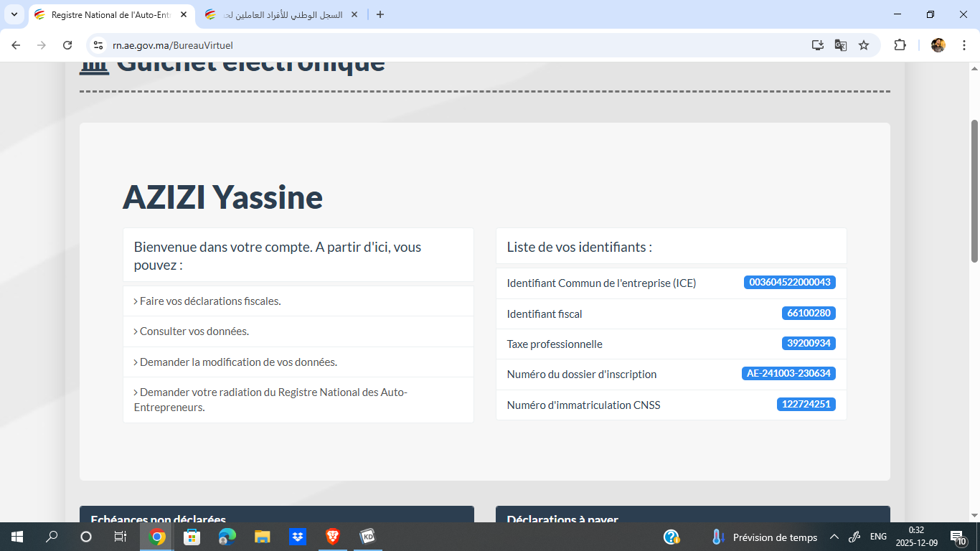Open the Brave browser in taskbar
The width and height of the screenshot is (980, 551).
click(x=332, y=537)
